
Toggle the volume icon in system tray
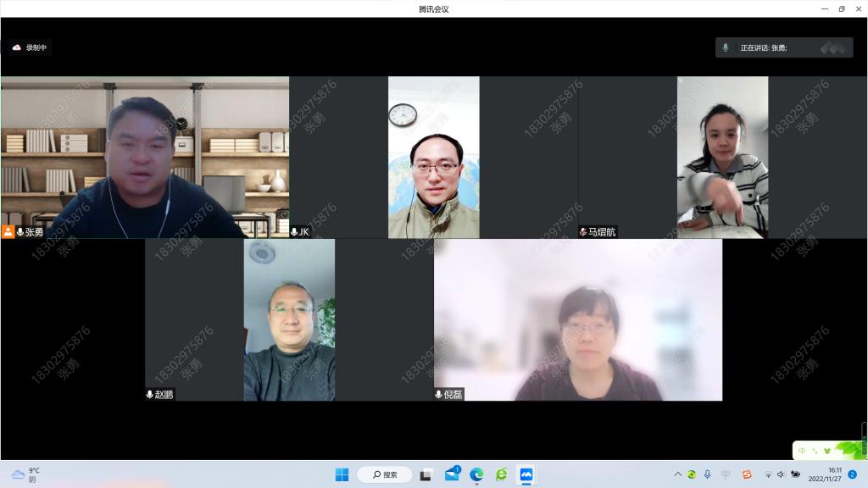point(782,474)
